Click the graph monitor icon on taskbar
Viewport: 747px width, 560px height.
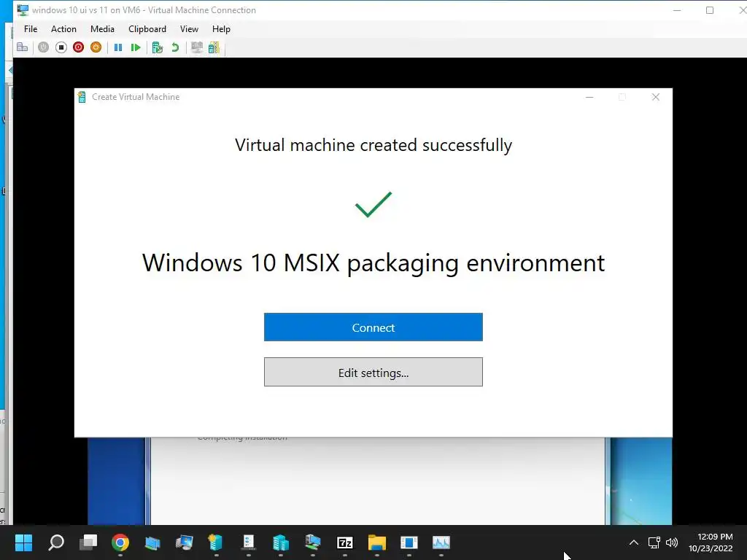pos(441,542)
